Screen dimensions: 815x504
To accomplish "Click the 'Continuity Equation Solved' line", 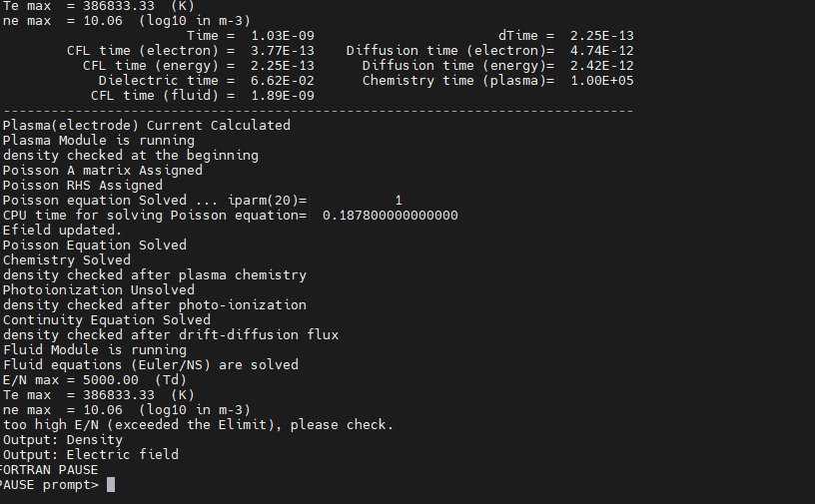I will pyautogui.click(x=107, y=320).
